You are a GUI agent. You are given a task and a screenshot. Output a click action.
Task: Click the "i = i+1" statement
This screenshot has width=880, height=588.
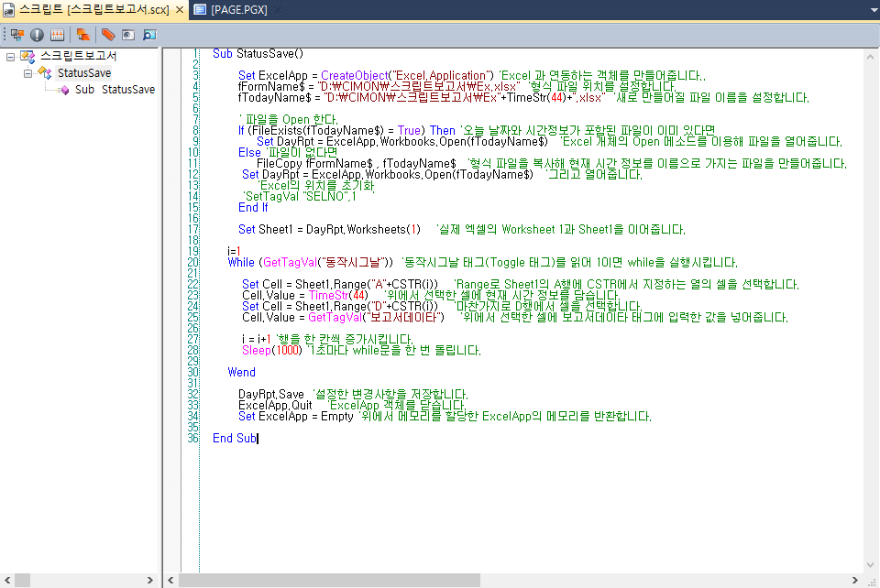pos(257,339)
